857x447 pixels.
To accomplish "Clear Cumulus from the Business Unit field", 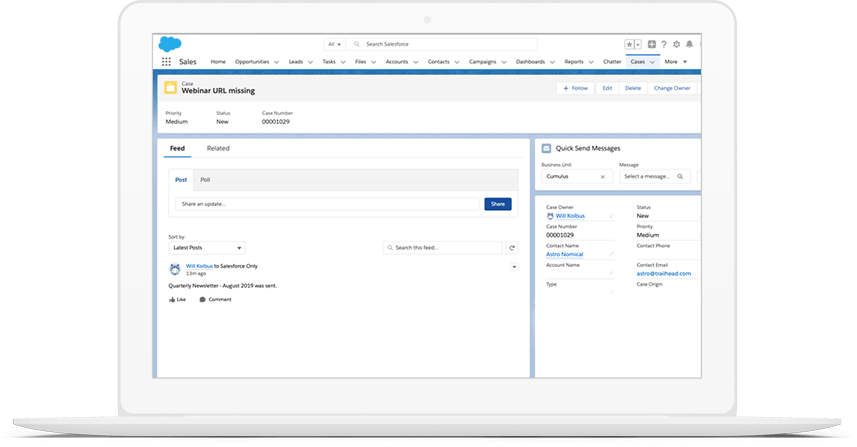I will 602,176.
